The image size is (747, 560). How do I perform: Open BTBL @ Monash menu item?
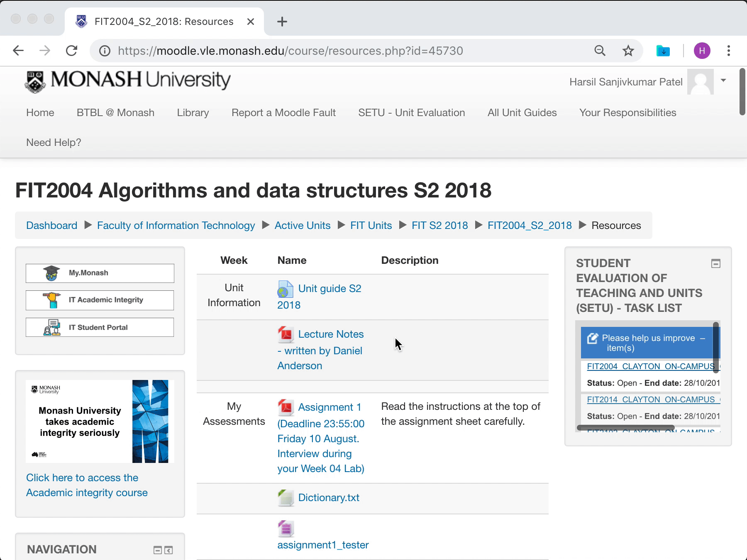point(115,113)
